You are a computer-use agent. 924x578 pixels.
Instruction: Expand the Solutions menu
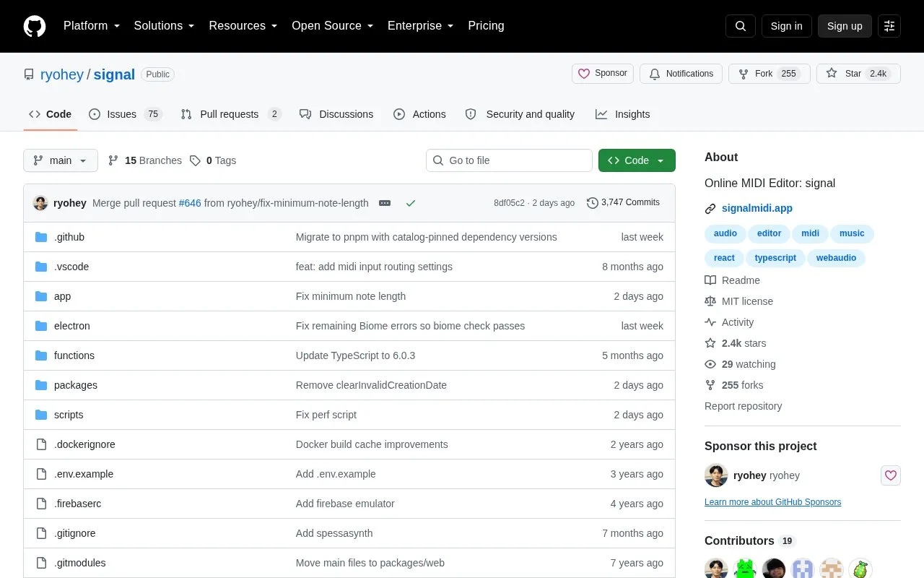165,26
